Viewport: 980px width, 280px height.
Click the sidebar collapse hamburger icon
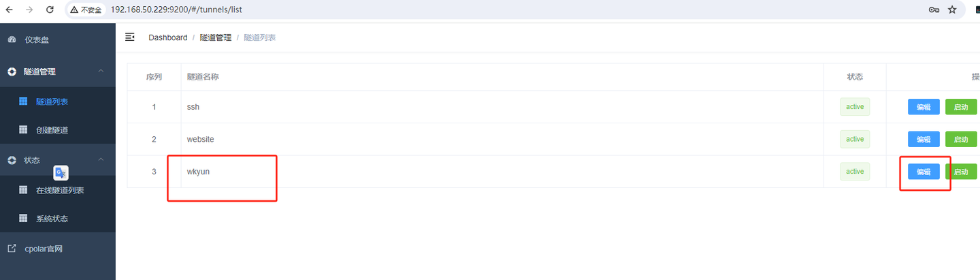point(130,37)
